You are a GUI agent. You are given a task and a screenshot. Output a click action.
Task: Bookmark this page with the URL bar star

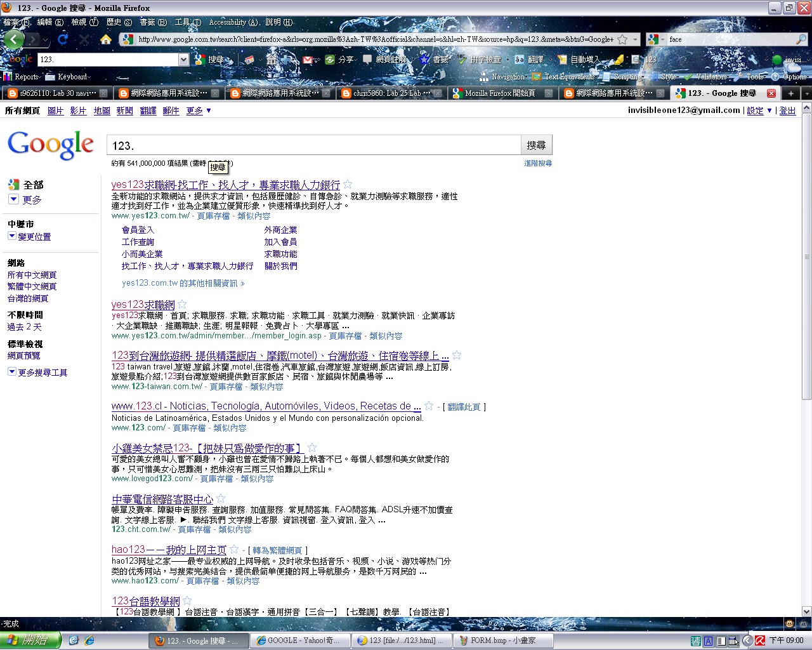point(622,39)
